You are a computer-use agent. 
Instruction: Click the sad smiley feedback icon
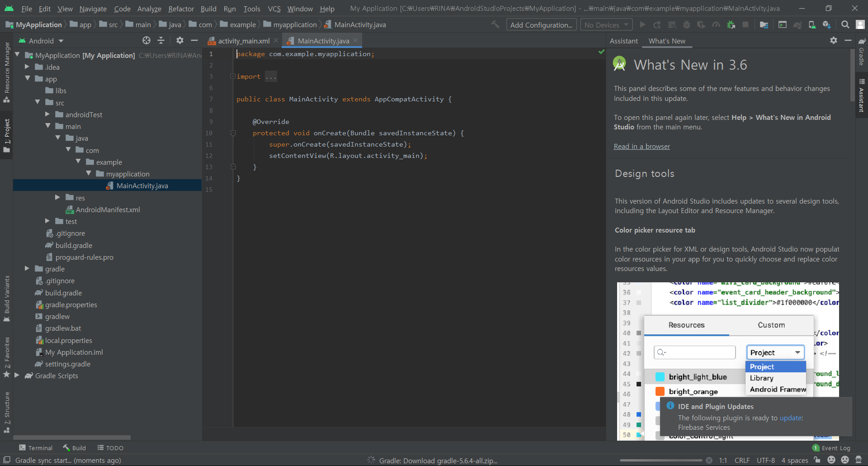(845, 460)
